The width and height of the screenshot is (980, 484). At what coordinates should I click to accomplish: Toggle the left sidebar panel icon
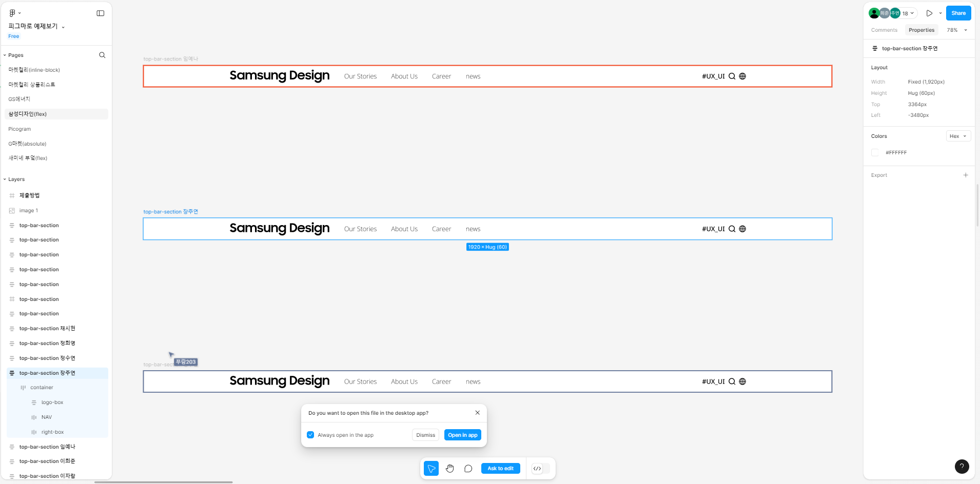click(x=101, y=13)
